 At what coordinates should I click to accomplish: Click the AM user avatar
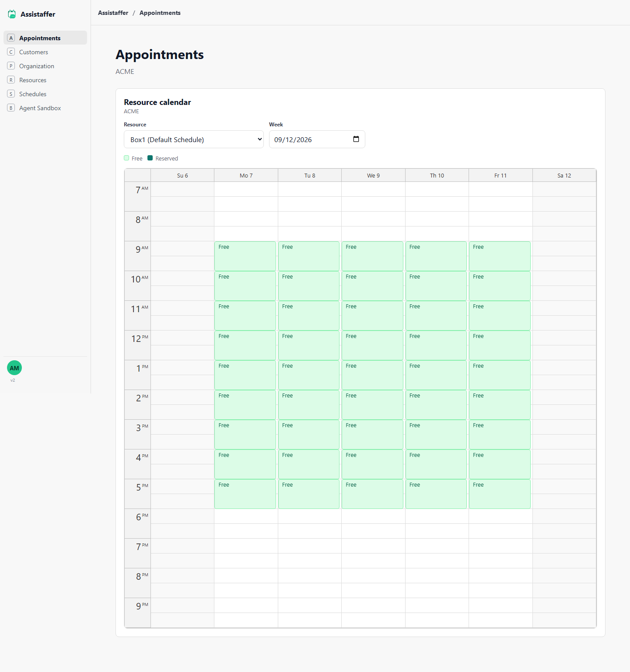pyautogui.click(x=14, y=368)
